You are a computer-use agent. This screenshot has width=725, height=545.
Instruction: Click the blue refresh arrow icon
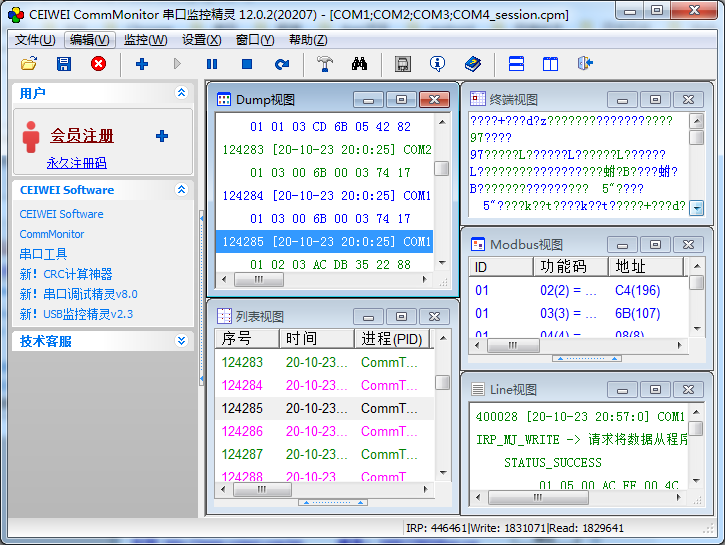click(x=282, y=64)
